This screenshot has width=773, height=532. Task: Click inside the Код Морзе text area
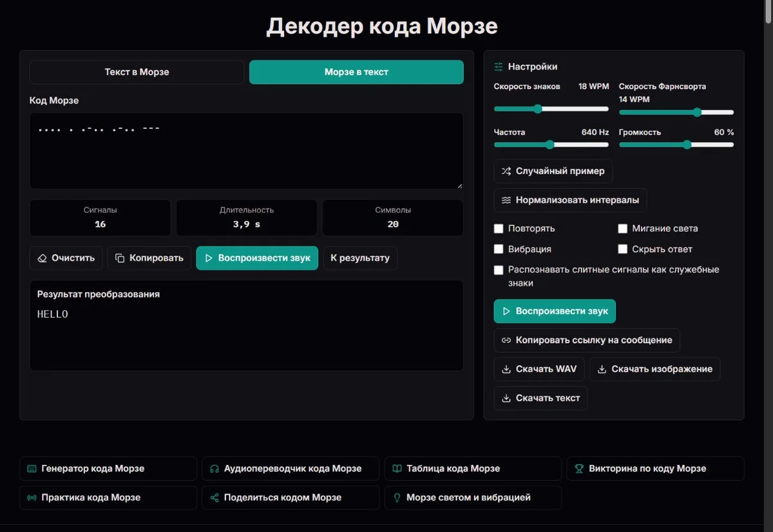point(247,151)
